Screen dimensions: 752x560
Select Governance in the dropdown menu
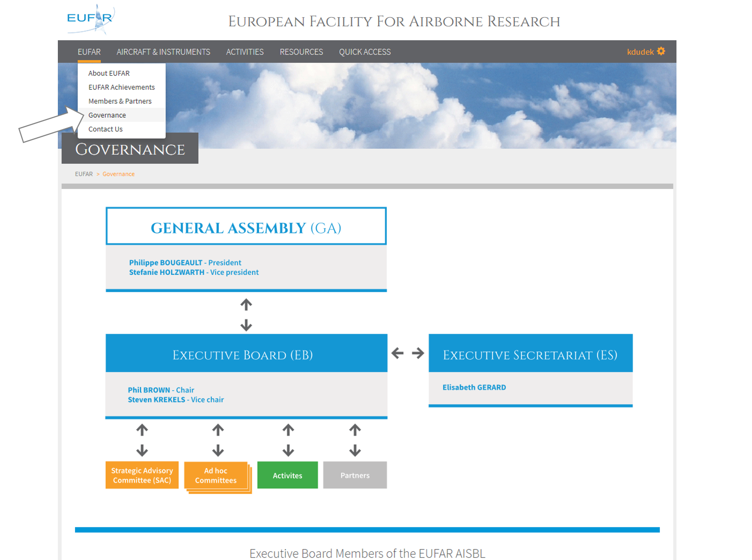(107, 115)
